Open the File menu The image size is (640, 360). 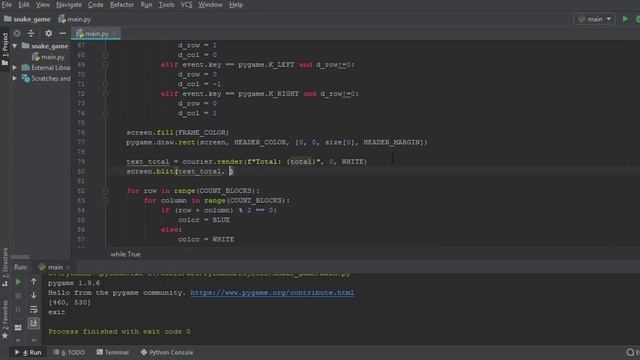[7, 5]
